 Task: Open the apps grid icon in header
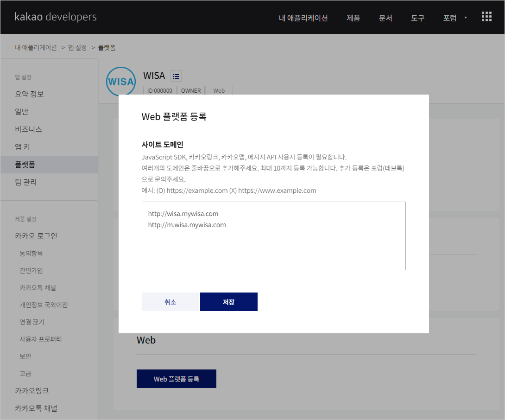(486, 17)
